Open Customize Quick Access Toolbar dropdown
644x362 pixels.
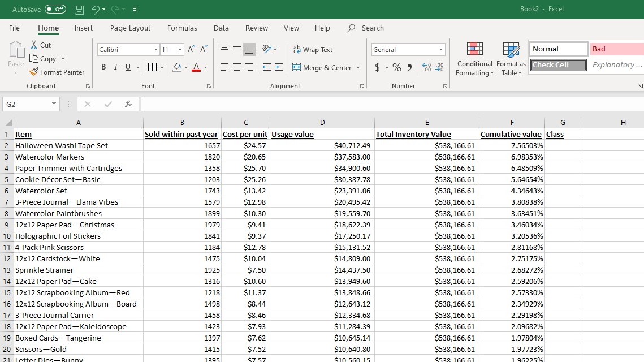tap(135, 10)
